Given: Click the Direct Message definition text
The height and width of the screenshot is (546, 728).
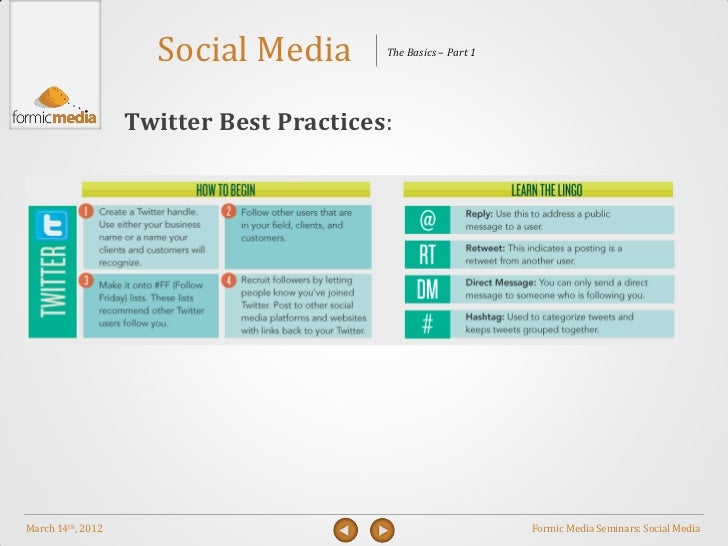Looking at the screenshot, I should pos(557,289).
